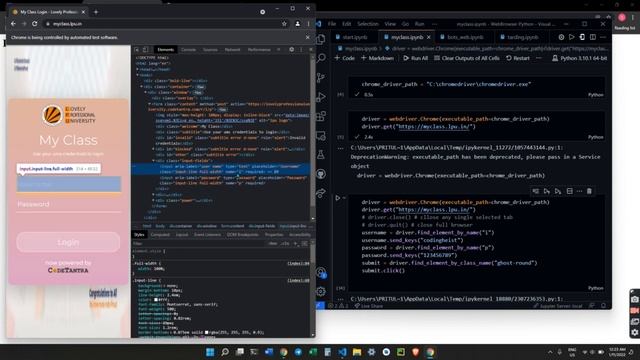This screenshot has height=360, width=640.
Task: Add a new Markdown cell
Action: click(378, 58)
